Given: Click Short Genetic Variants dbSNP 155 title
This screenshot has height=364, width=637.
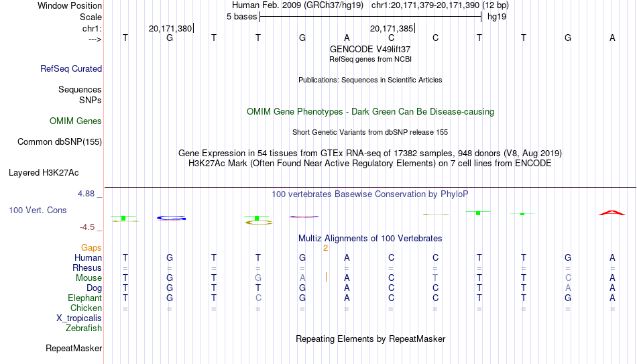Looking at the screenshot, I should 370,133.
